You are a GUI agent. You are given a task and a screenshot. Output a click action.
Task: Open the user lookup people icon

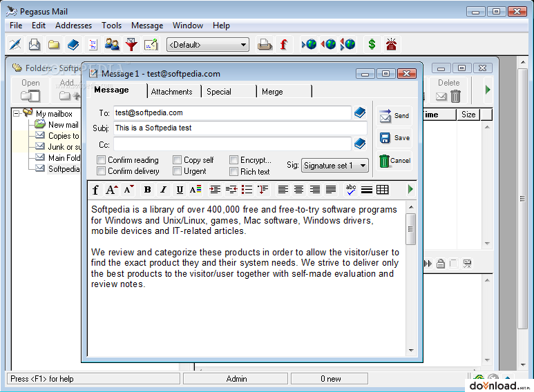tap(112, 45)
